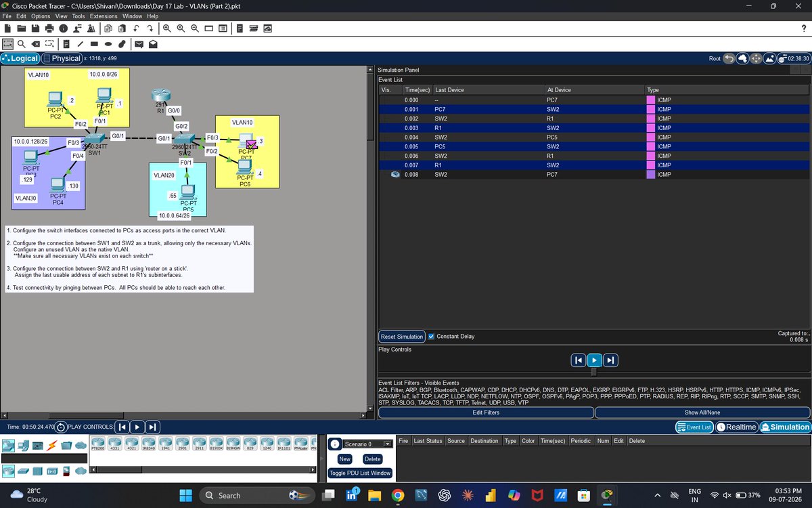Open the Extensions menu
812x508 pixels.
tap(104, 16)
